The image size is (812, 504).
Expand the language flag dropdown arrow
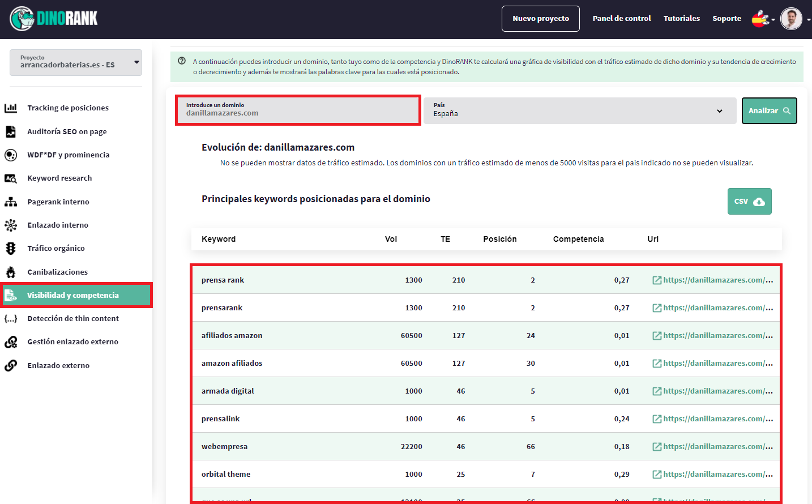tap(773, 20)
